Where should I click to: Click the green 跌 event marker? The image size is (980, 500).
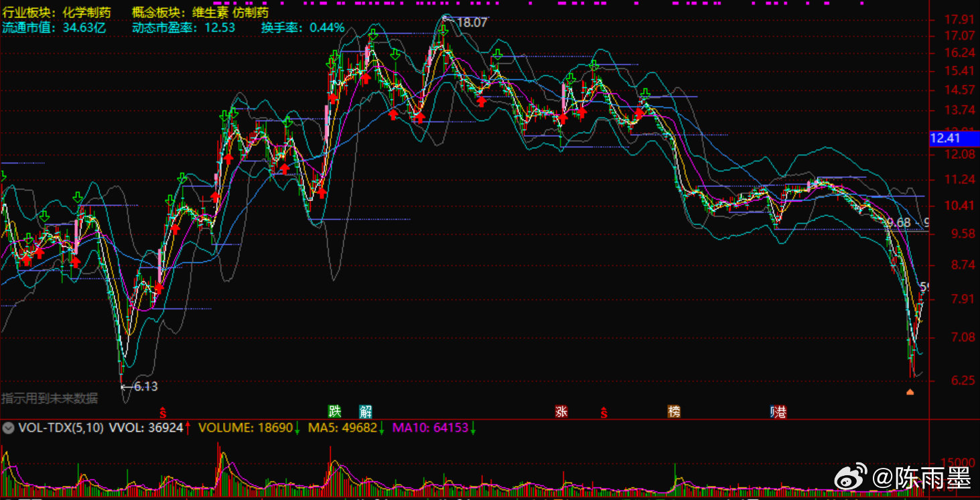point(334,411)
